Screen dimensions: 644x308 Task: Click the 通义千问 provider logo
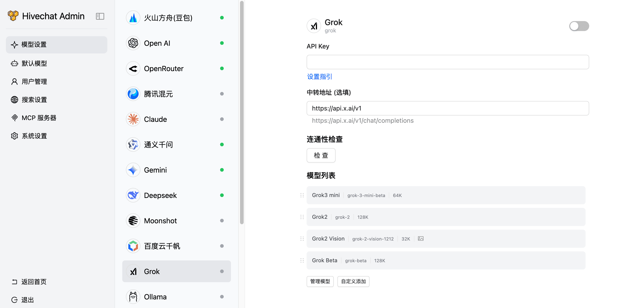pos(133,144)
